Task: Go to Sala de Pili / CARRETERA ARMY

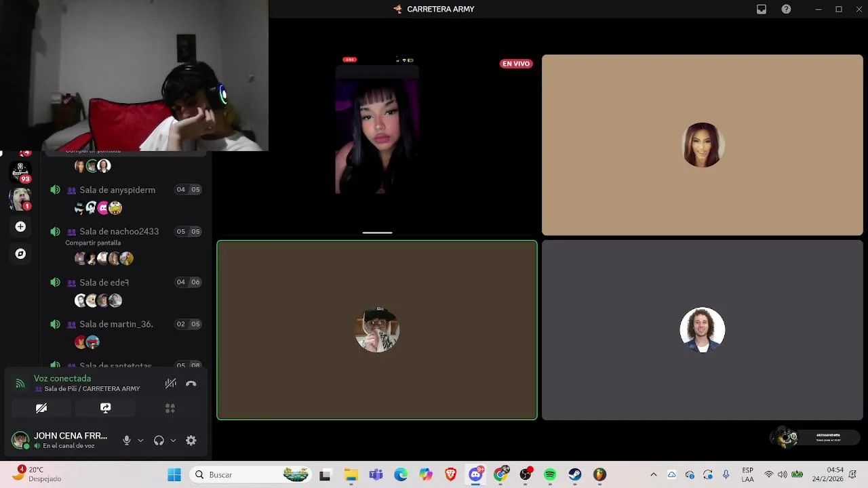Action: pos(92,389)
